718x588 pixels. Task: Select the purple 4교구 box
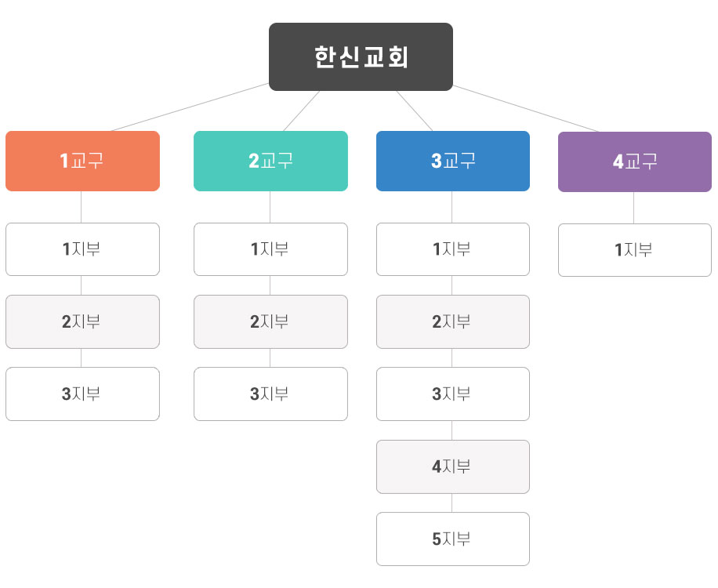click(x=635, y=162)
